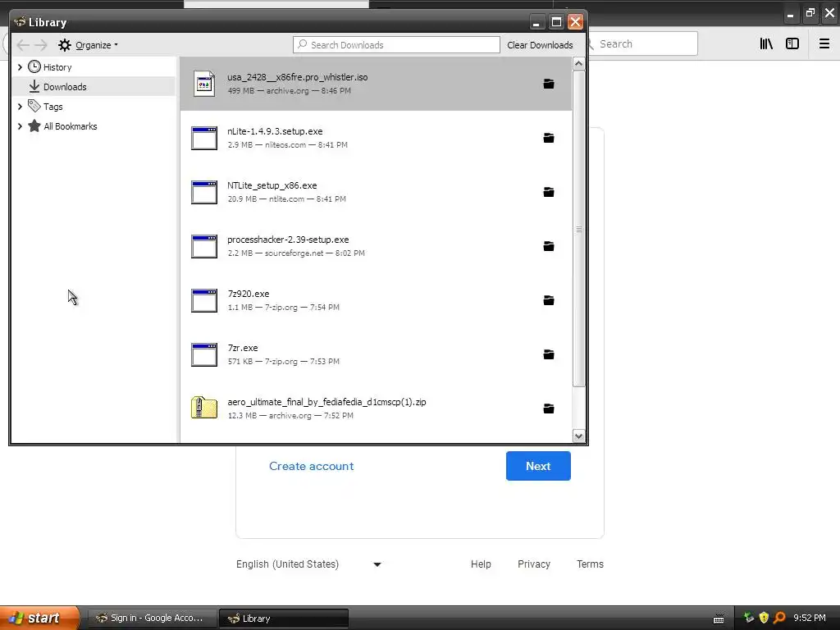Image resolution: width=840 pixels, height=630 pixels.
Task: Expand the All Bookmarks tree node
Action: coord(20,126)
